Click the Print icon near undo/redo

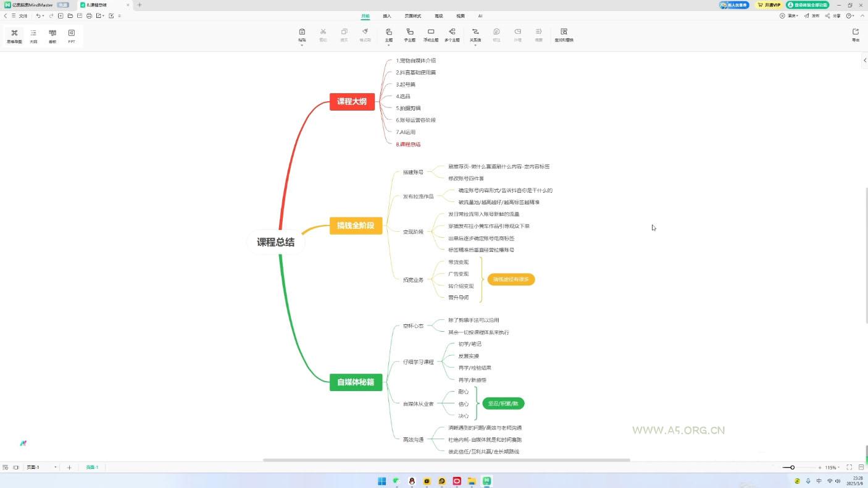click(89, 15)
